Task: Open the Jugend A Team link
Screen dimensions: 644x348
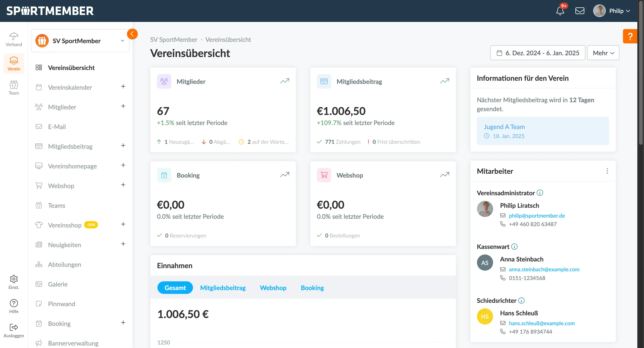Action: pyautogui.click(x=504, y=127)
